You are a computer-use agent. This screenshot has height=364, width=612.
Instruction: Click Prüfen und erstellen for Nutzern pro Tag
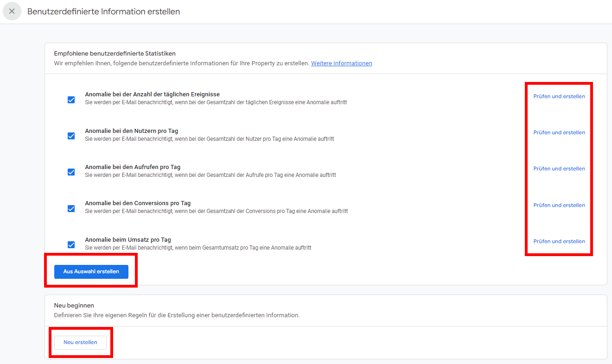(559, 132)
